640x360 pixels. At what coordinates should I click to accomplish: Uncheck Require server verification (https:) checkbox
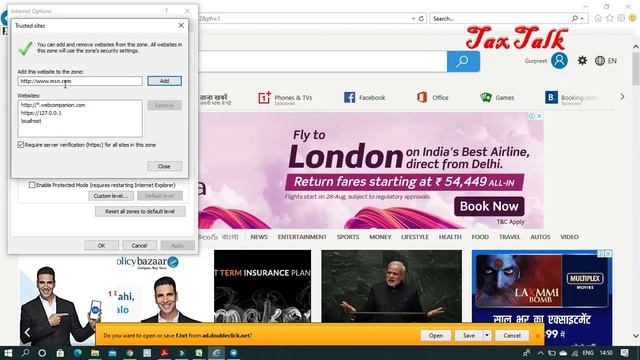tap(21, 144)
